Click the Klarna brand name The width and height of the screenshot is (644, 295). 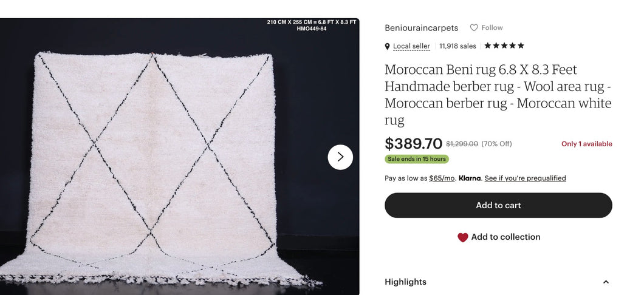coord(470,178)
